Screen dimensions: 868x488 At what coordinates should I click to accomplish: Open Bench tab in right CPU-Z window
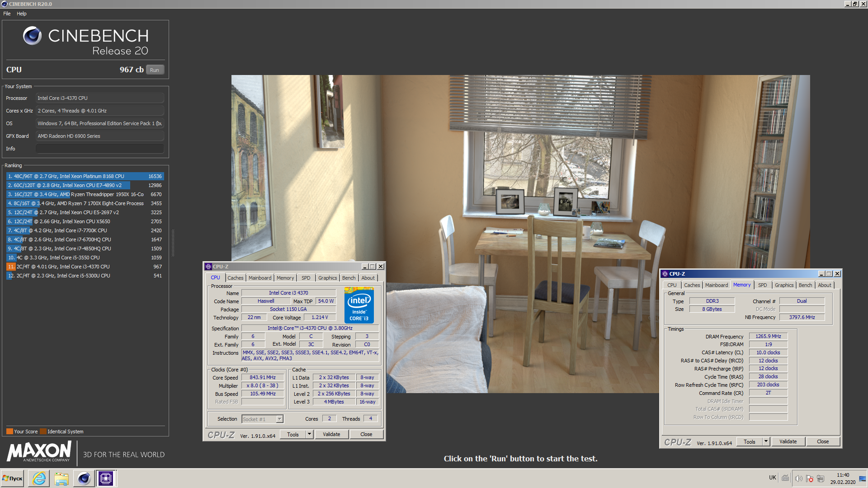click(x=806, y=285)
